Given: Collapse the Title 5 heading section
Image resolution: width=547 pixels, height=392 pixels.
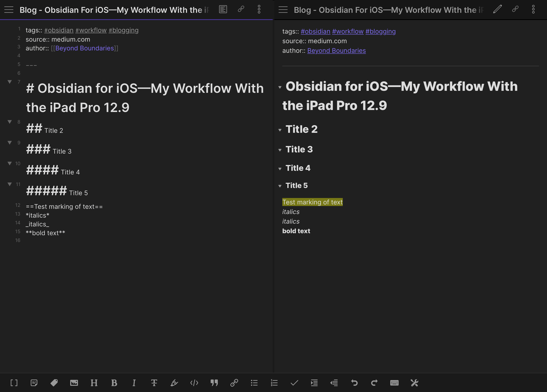Looking at the screenshot, I should click(x=280, y=186).
